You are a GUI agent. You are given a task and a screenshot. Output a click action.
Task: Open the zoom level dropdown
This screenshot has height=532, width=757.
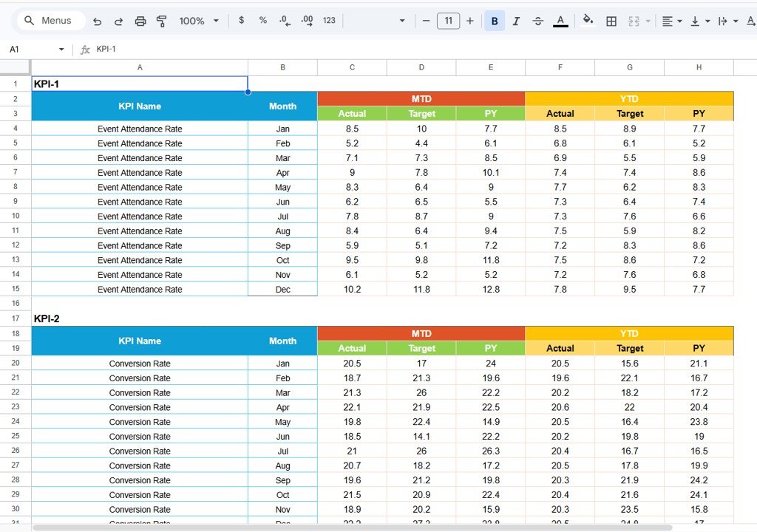[x=198, y=21]
